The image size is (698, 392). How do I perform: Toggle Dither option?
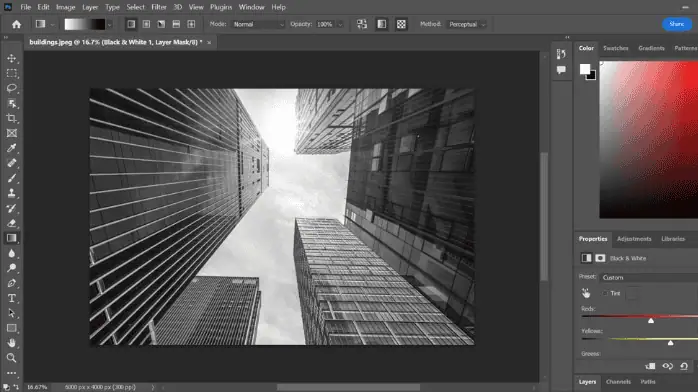click(x=381, y=24)
